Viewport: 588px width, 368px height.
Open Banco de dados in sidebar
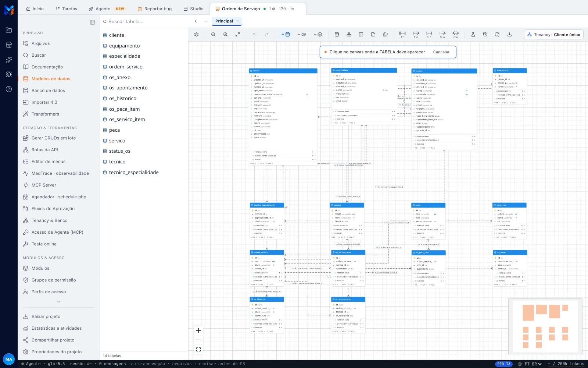point(48,91)
